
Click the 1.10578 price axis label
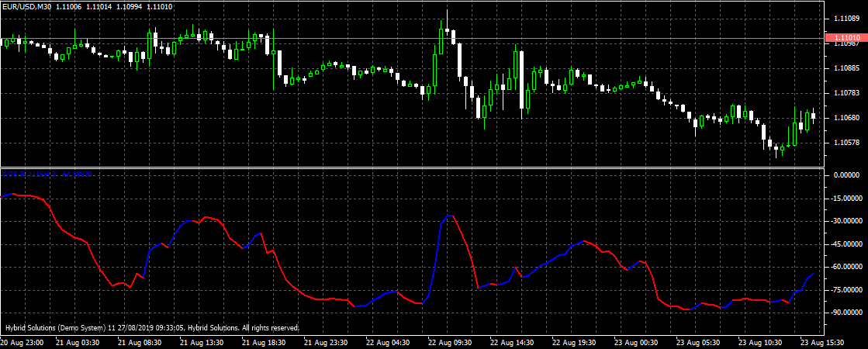point(846,143)
